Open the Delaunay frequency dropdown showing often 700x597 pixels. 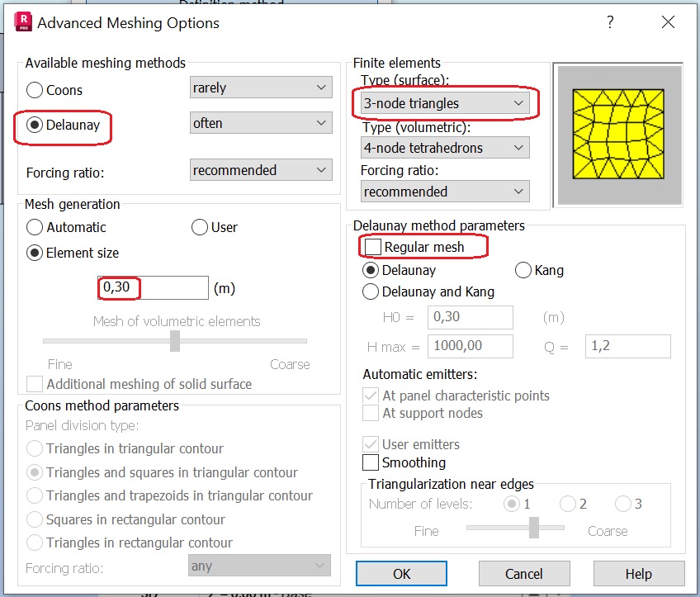pos(261,123)
